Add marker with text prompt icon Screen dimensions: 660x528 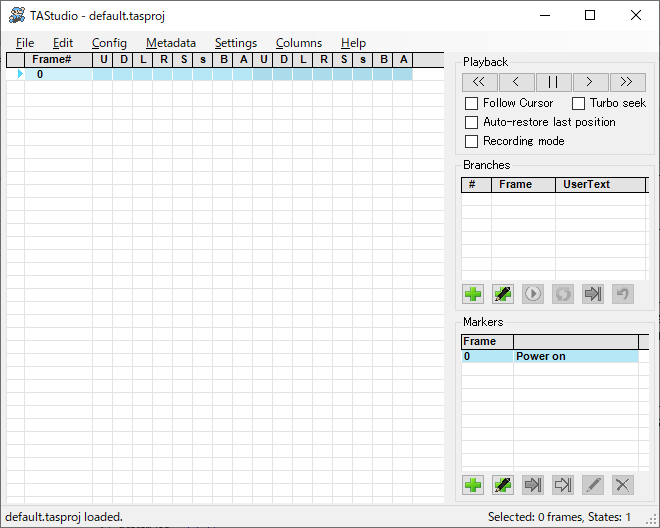pos(503,485)
